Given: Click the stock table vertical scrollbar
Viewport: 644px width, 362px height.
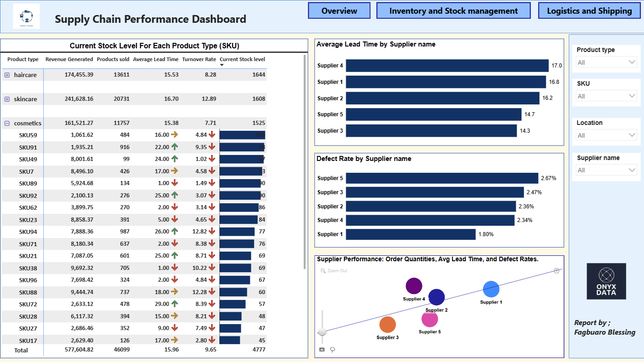Looking at the screenshot, I should pos(305,161).
